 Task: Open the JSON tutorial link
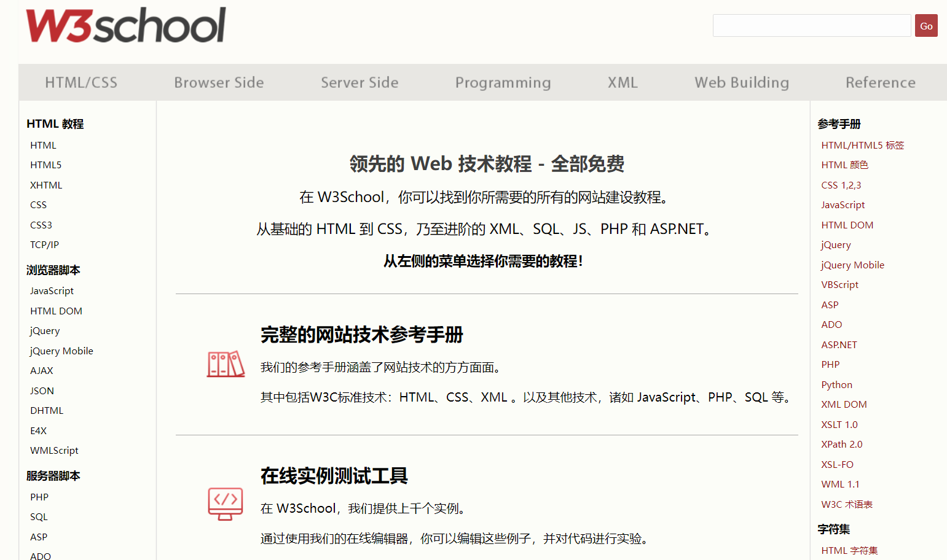coord(42,391)
